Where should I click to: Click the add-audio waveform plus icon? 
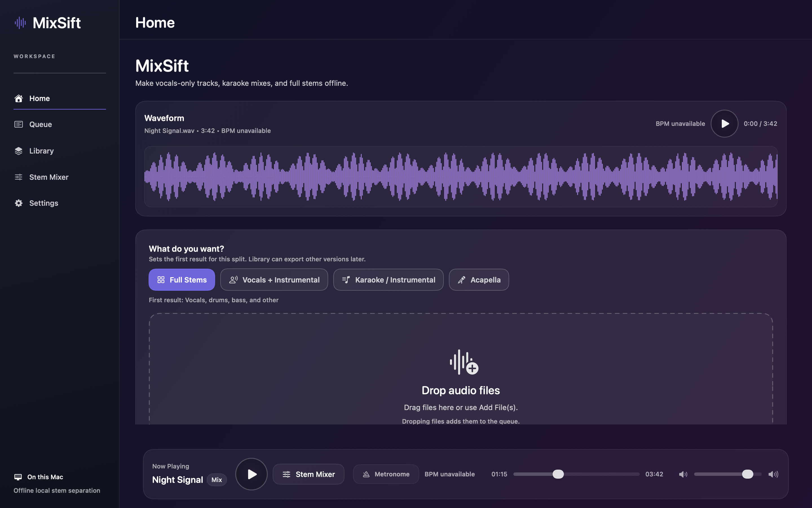click(464, 362)
